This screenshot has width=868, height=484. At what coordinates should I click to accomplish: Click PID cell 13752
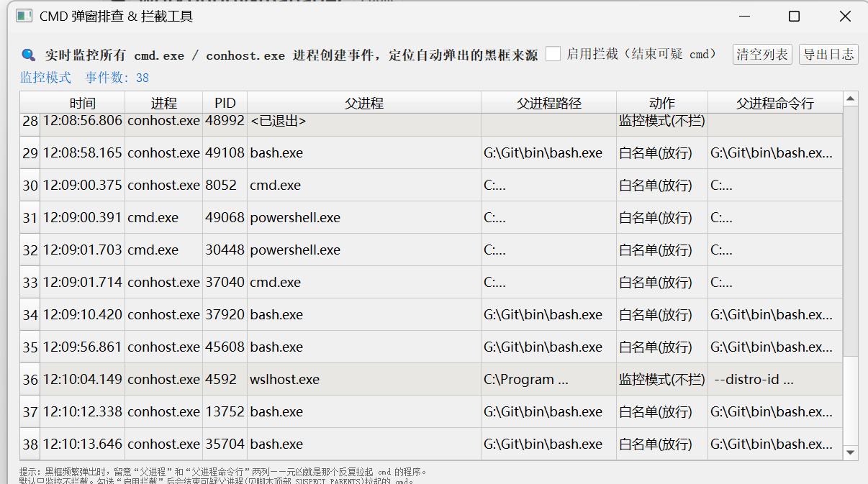click(225, 411)
